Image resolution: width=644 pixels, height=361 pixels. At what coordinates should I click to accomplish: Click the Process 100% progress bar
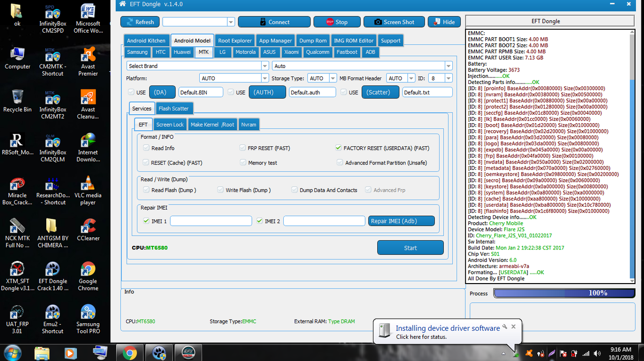[x=563, y=293]
